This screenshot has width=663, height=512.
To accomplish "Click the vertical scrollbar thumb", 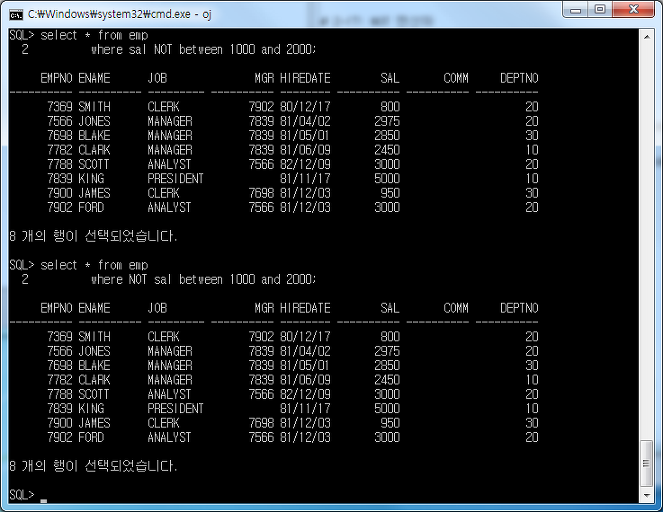I will pyautogui.click(x=647, y=463).
